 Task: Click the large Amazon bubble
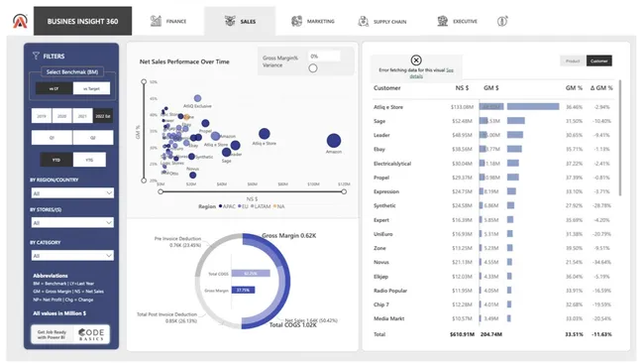[334, 141]
